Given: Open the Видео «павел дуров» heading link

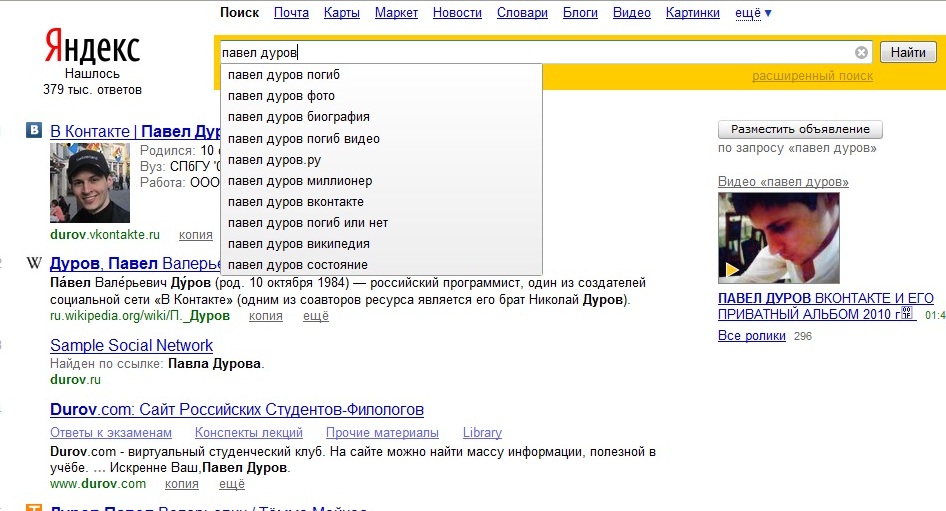Looking at the screenshot, I should point(783,182).
